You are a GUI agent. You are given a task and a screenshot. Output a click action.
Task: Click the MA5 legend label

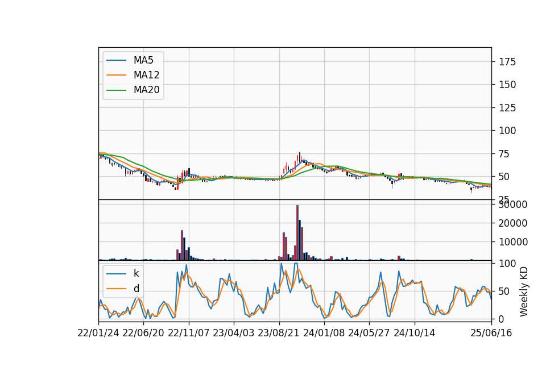(143, 60)
